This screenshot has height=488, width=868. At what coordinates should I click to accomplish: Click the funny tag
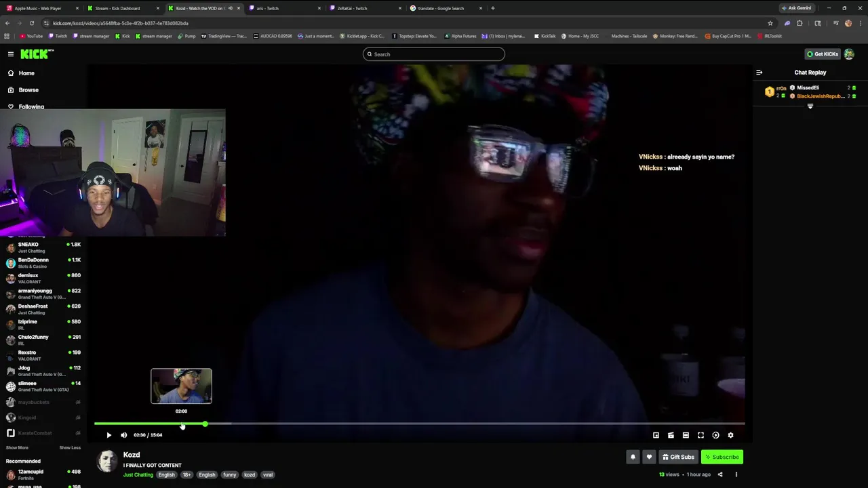point(230,475)
